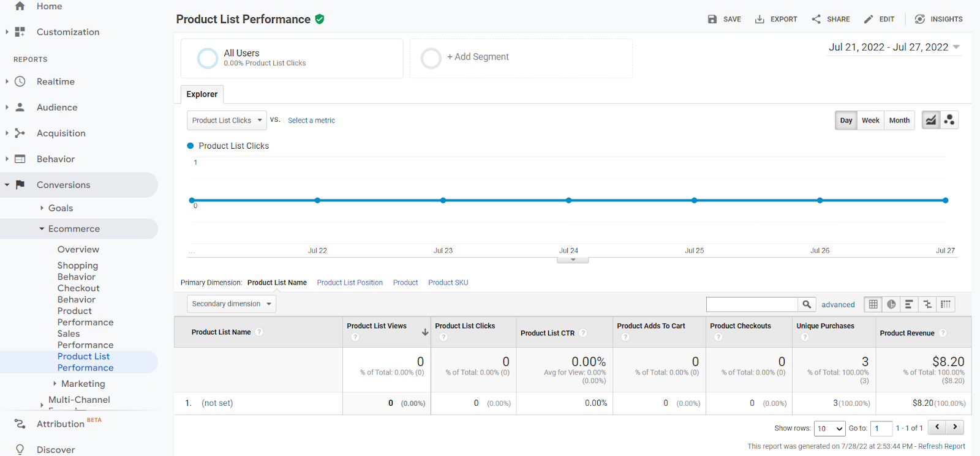Expand the Marketing section

coord(55,384)
